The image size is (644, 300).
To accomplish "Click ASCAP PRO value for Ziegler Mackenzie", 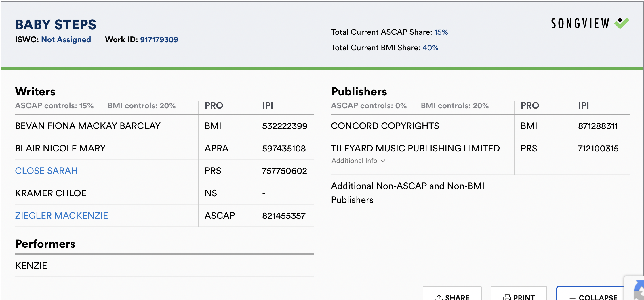I will click(220, 216).
